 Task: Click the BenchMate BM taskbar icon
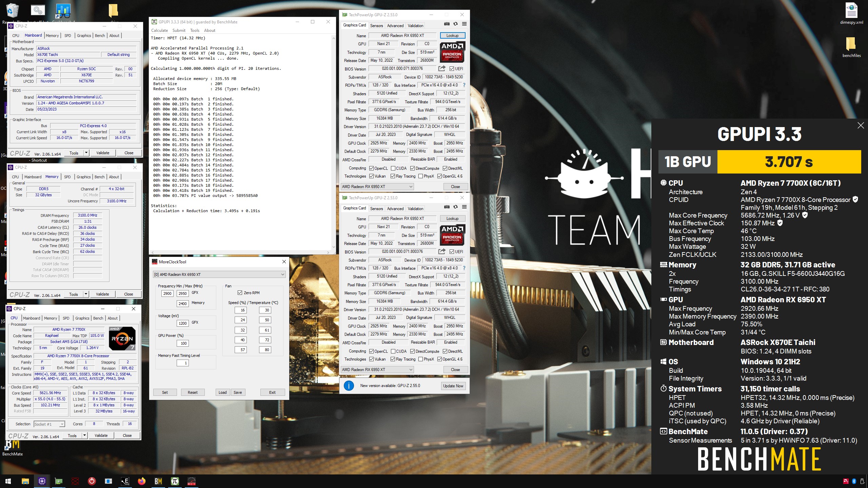point(158,481)
